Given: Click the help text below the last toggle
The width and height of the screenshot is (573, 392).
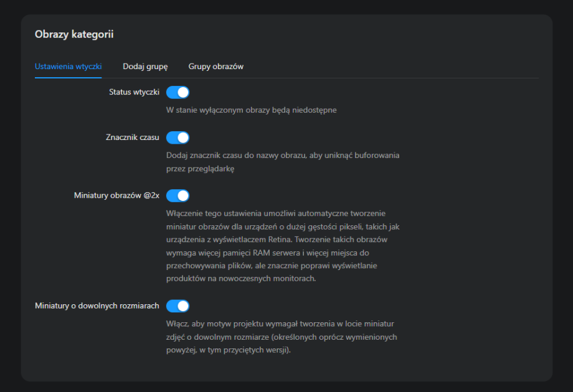Looking at the screenshot, I should pos(282,337).
